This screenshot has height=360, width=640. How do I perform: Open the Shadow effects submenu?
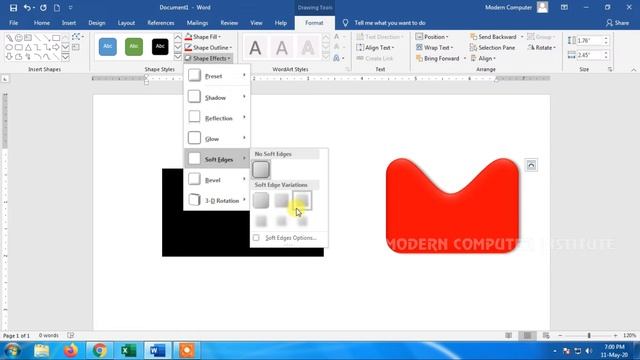pos(217,97)
